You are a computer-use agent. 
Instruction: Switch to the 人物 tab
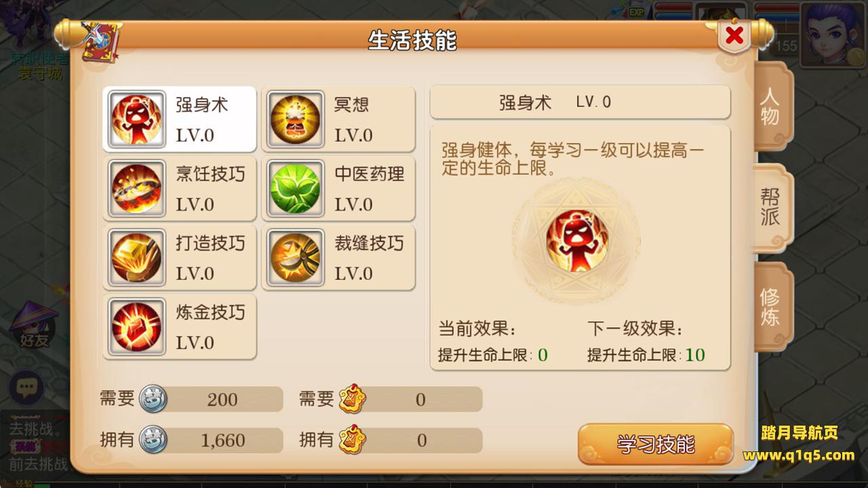point(771,107)
